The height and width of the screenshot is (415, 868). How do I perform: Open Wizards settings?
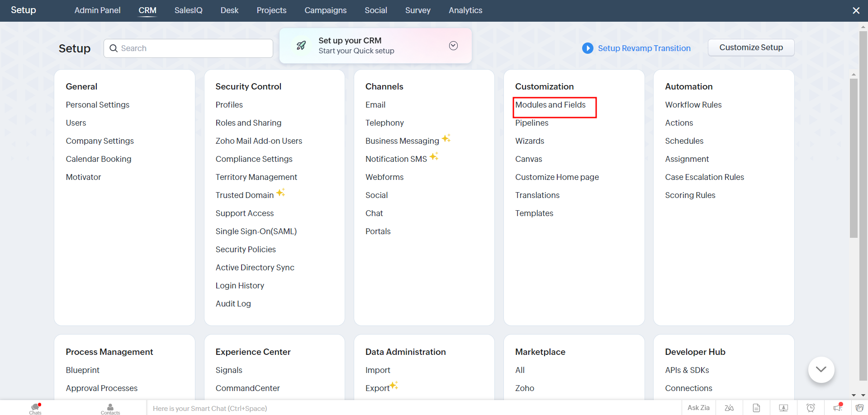click(530, 141)
